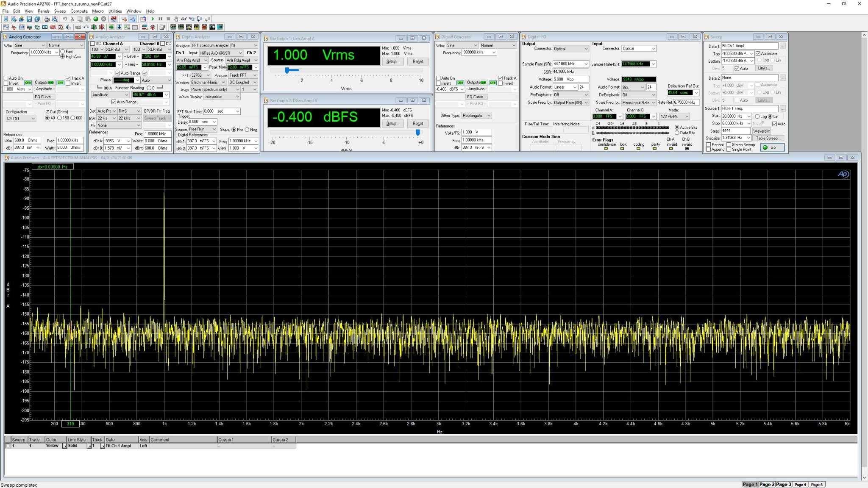The image size is (868, 488).
Task: Switch to the Page 2 tab
Action: tap(767, 484)
